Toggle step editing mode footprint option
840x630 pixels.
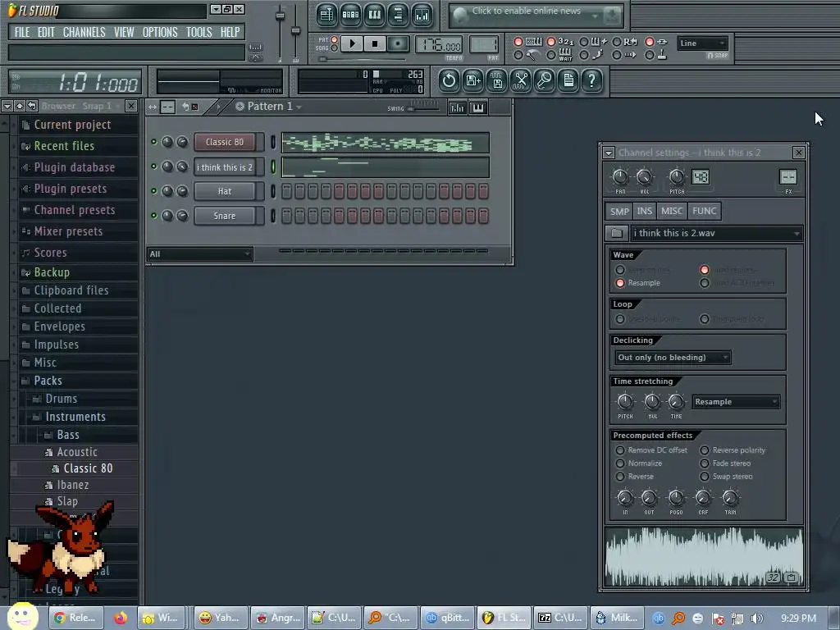[584, 55]
